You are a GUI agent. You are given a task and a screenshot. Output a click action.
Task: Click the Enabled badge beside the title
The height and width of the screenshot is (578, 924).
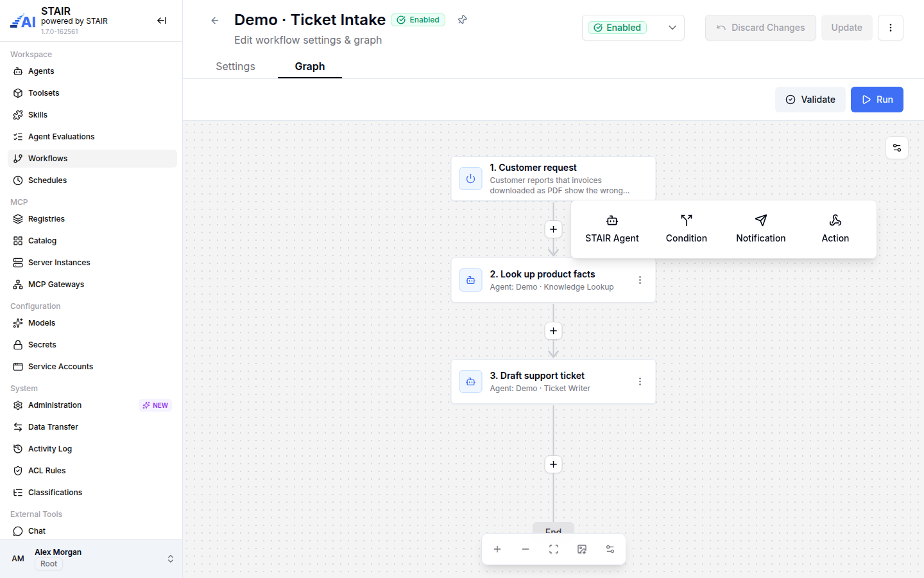[418, 20]
